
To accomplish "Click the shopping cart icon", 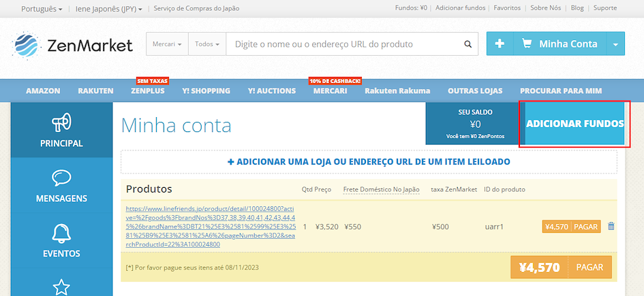I will point(527,44).
